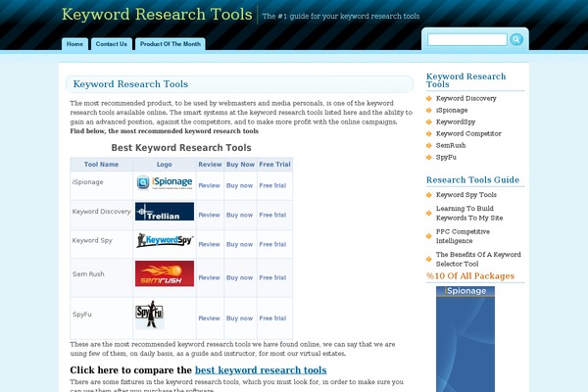
Task: Click the Best Keyword Research Tools heading
Action: 181,148
